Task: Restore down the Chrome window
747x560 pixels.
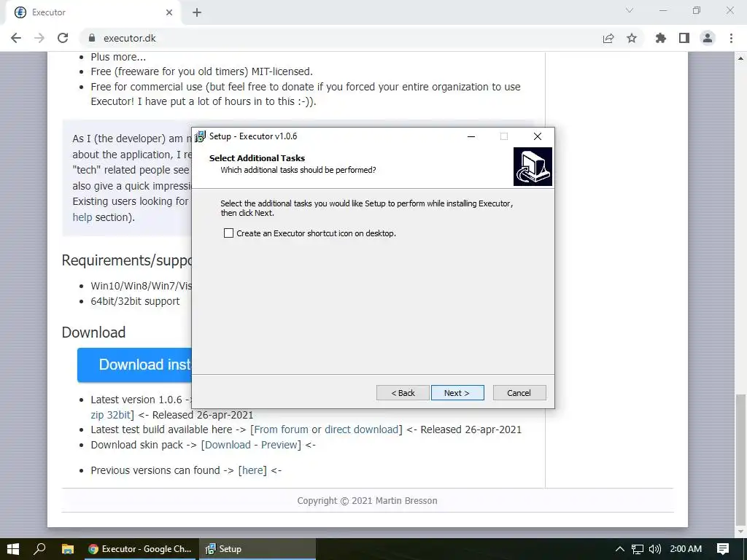Action: click(697, 10)
